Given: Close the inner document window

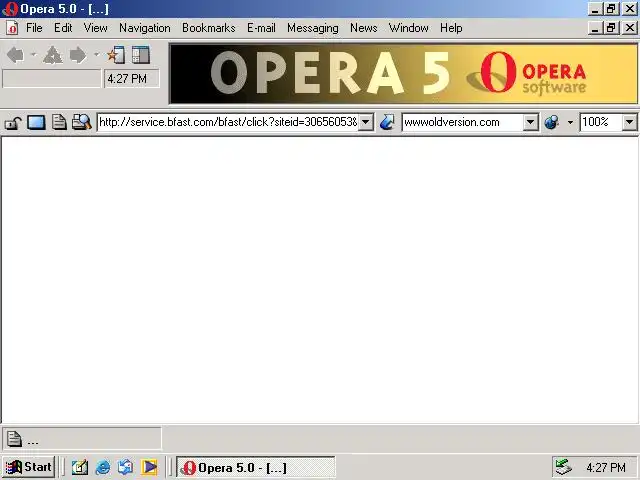Looking at the screenshot, I should (629, 28).
